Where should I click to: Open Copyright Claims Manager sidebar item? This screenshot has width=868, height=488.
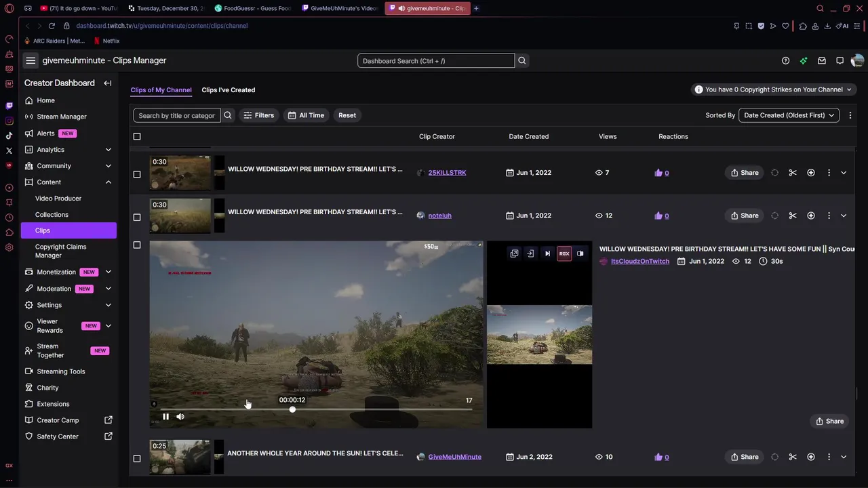pyautogui.click(x=60, y=251)
